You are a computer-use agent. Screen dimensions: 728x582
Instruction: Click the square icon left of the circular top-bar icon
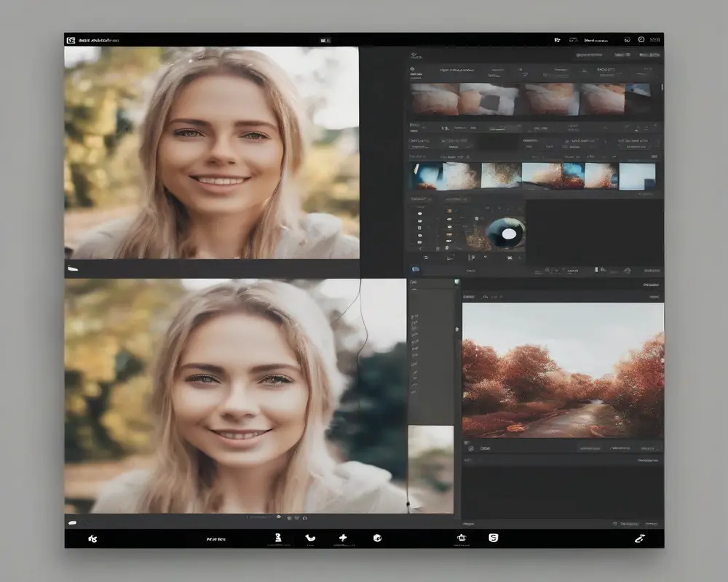pos(627,40)
